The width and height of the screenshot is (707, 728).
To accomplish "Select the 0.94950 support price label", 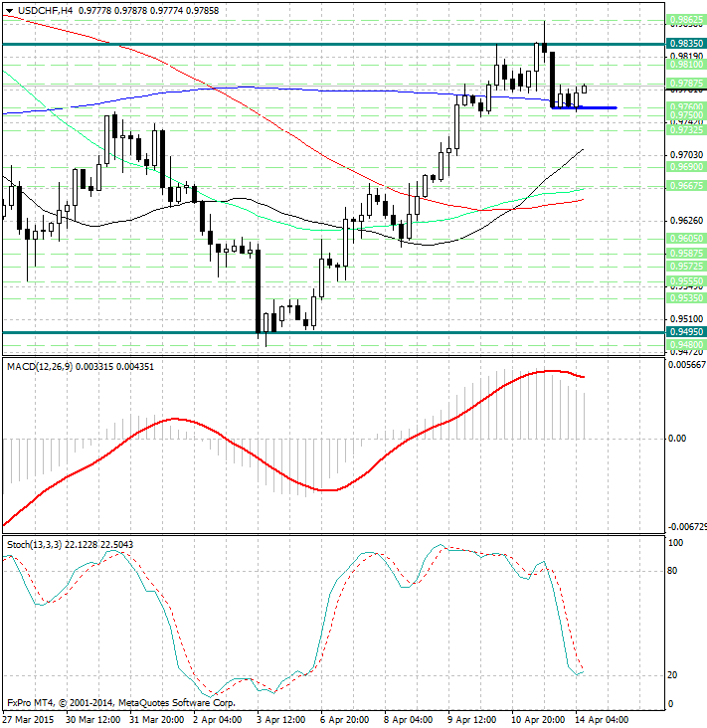I will tap(687, 332).
